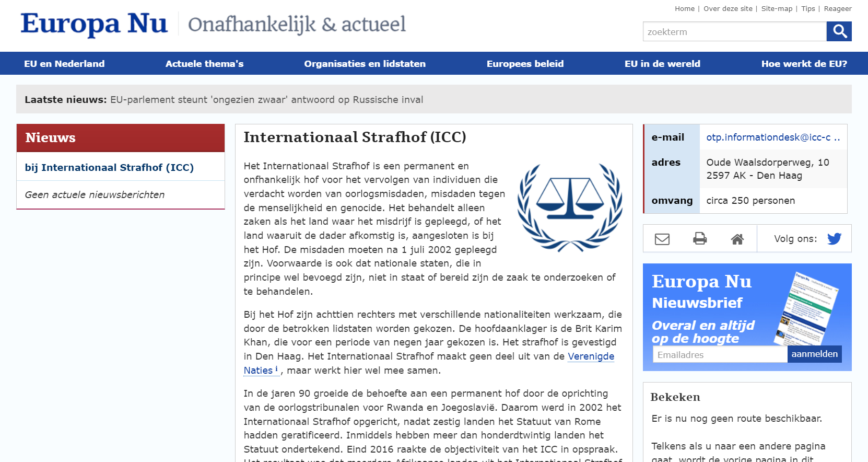Focus the zoekterm search field
The width and height of the screenshot is (868, 462).
pyautogui.click(x=734, y=31)
